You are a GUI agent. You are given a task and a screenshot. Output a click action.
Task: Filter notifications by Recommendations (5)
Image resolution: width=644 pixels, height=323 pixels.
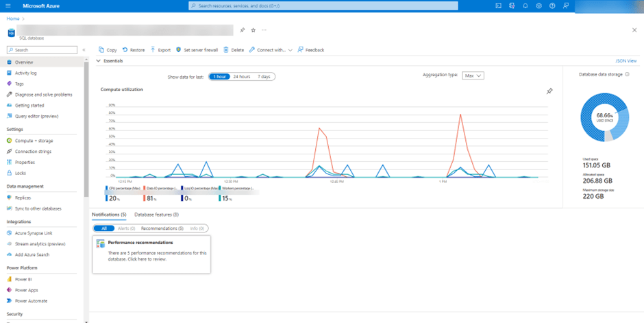tap(164, 228)
